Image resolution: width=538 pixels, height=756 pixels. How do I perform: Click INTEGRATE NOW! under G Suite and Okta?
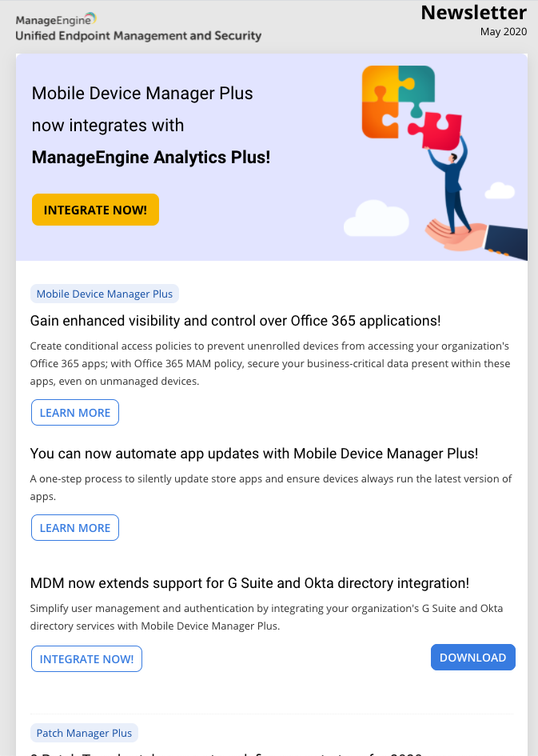click(x=86, y=659)
